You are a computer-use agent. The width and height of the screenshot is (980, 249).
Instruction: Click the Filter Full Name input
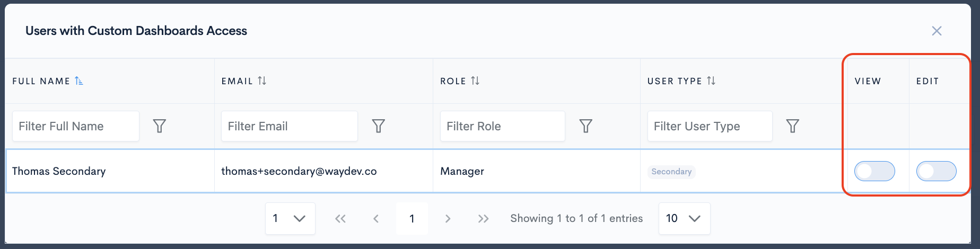pos(76,126)
